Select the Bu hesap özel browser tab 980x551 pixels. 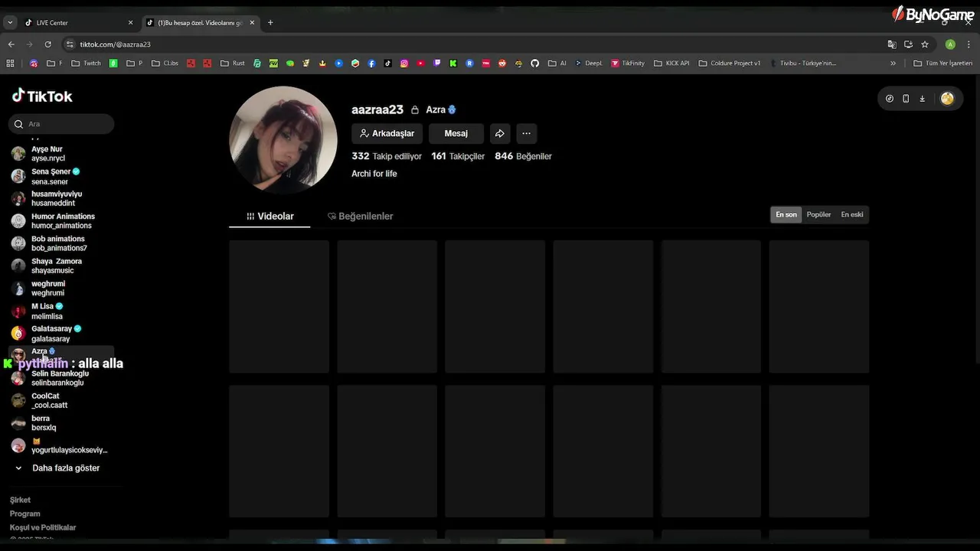(x=199, y=22)
